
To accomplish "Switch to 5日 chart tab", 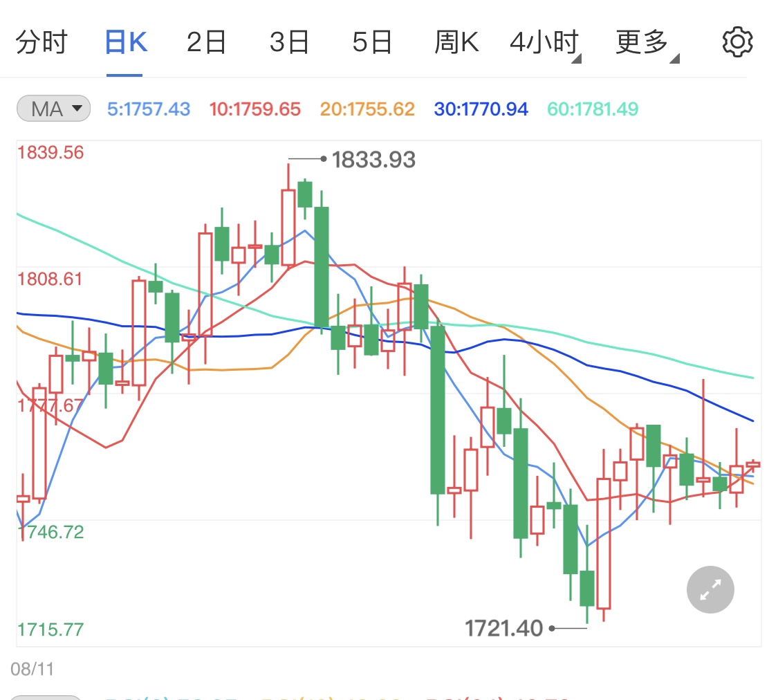I will [x=372, y=42].
